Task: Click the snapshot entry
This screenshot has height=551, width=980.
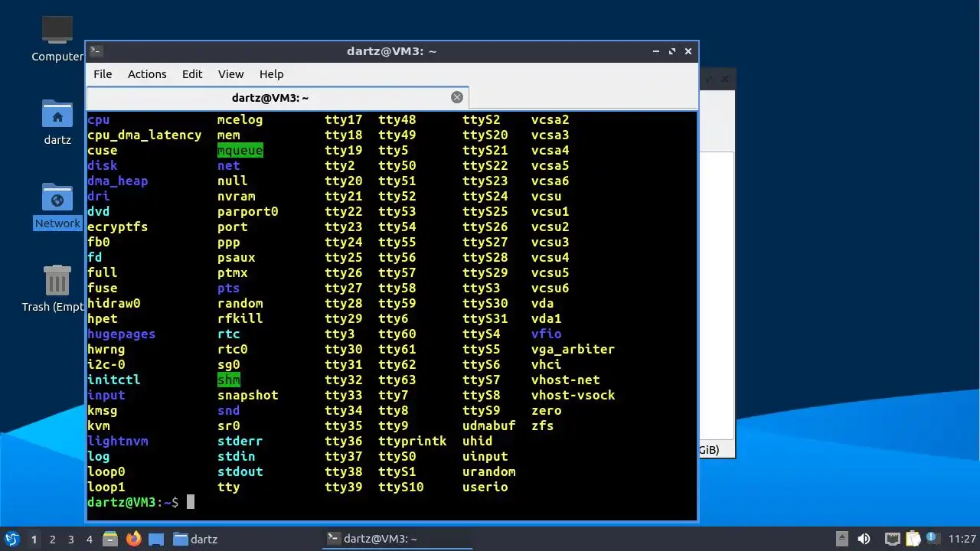Action: pyautogui.click(x=248, y=395)
